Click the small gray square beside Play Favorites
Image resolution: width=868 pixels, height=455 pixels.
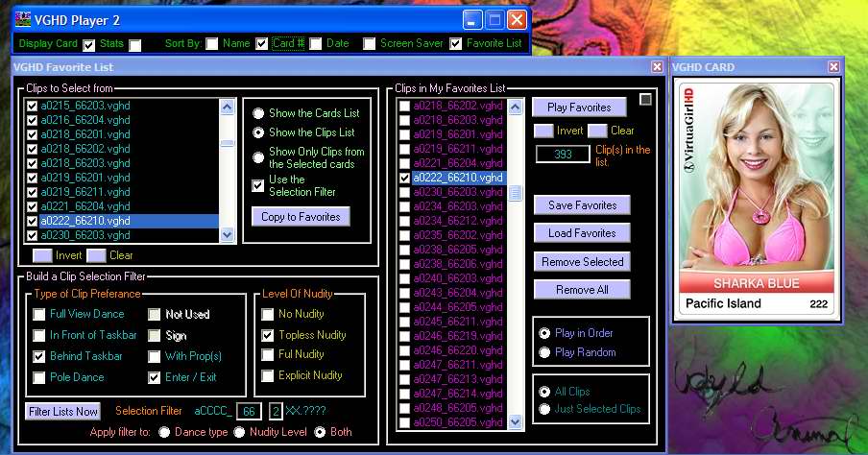coord(645,99)
